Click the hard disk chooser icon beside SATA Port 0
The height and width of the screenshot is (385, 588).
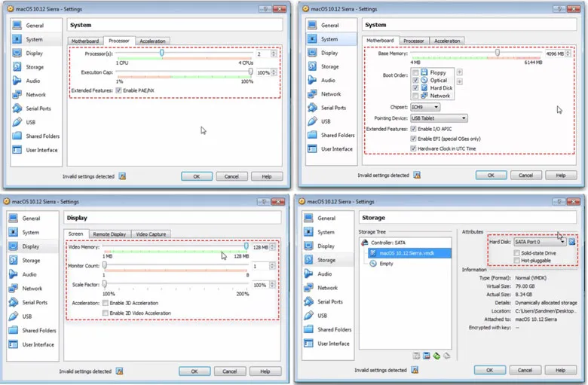(x=572, y=242)
